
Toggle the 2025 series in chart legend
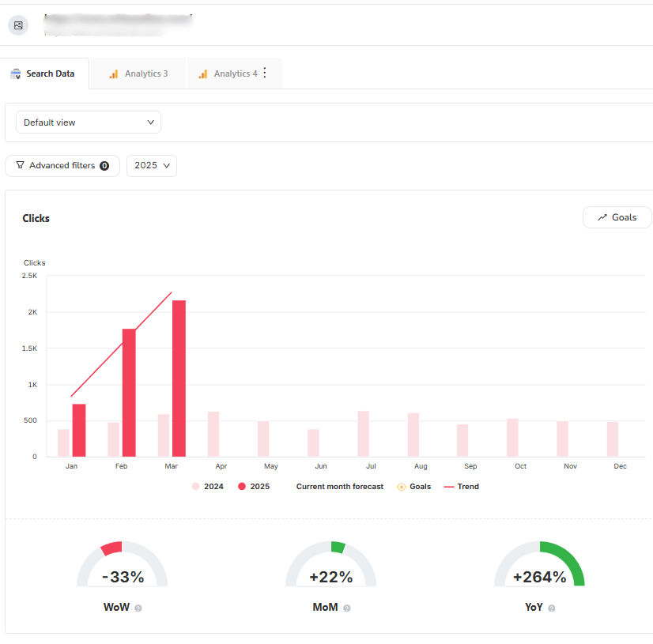[x=254, y=487]
